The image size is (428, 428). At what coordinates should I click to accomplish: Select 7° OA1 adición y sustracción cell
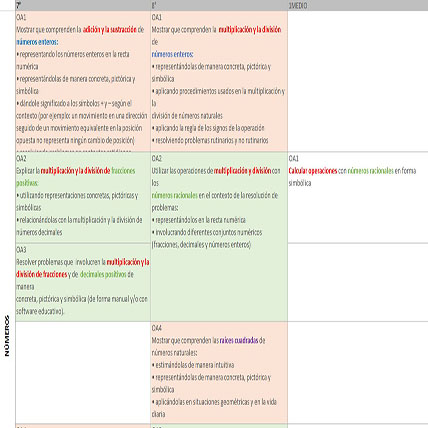(x=83, y=81)
